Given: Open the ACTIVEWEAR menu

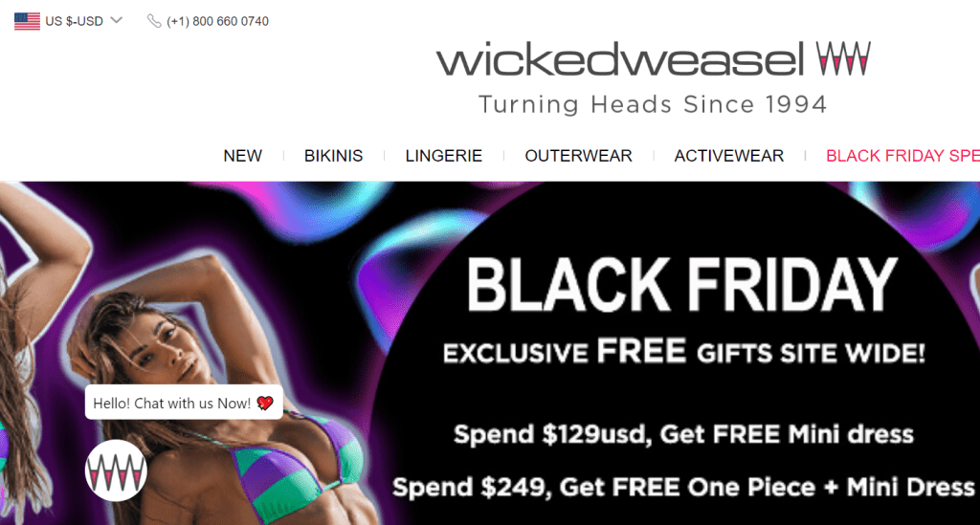Looking at the screenshot, I should coord(728,156).
